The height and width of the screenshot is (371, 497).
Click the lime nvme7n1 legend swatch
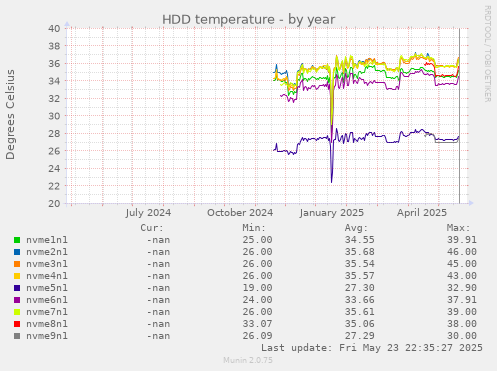17,312
